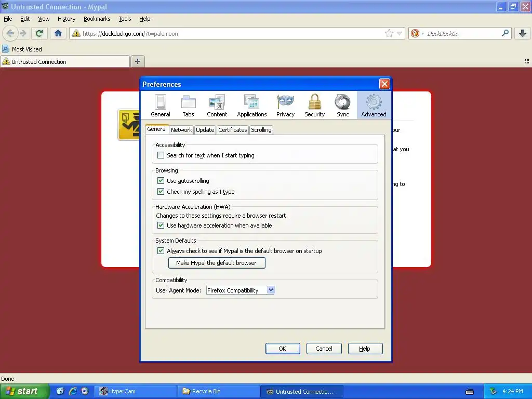Switch to the Network tab
532x399 pixels.
181,130
